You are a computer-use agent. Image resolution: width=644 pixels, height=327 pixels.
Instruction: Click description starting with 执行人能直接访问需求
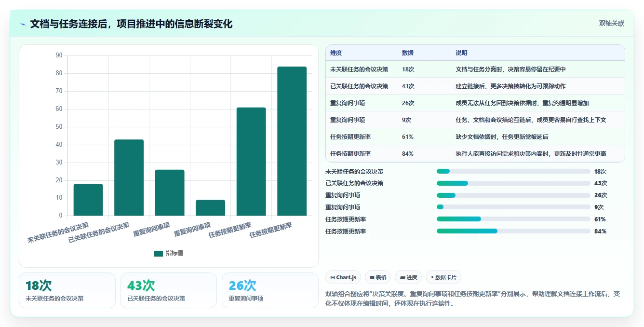tap(531, 154)
